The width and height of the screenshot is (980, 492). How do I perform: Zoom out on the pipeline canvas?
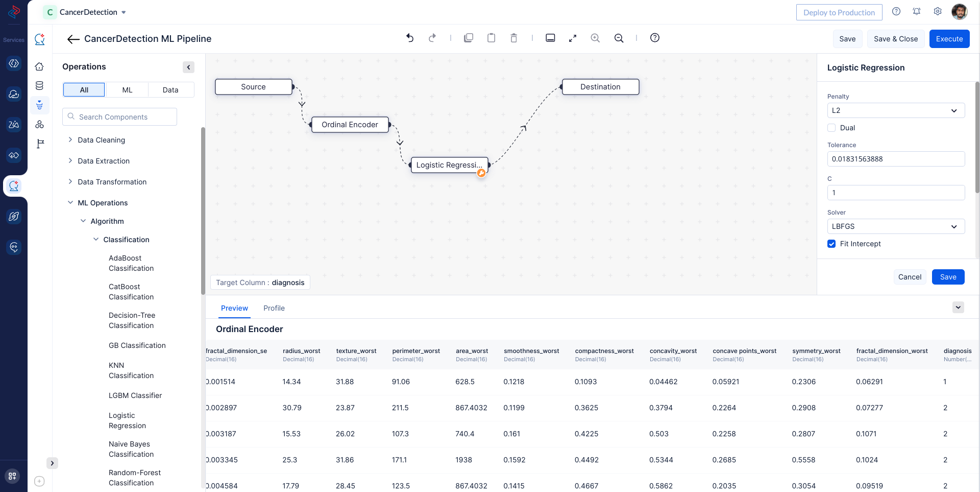click(x=619, y=38)
